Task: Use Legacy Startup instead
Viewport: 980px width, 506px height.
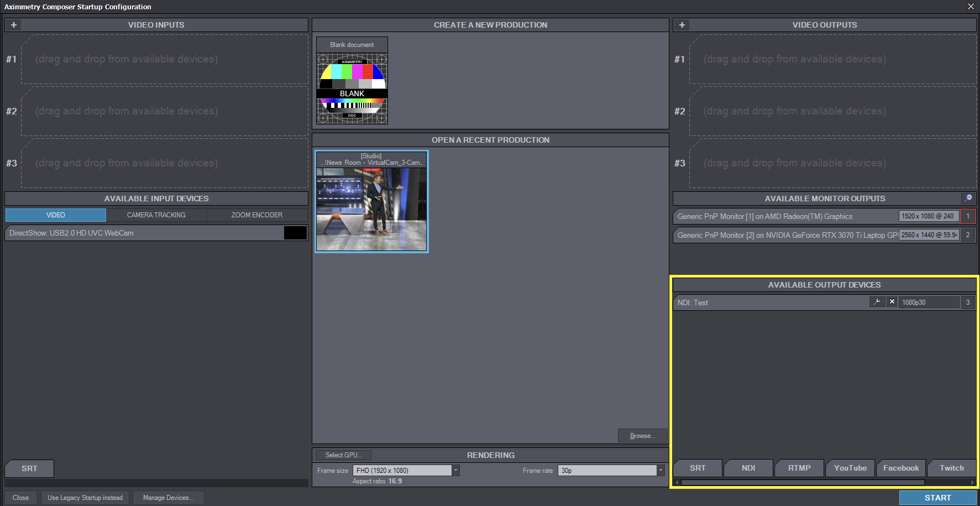Action: [x=85, y=498]
